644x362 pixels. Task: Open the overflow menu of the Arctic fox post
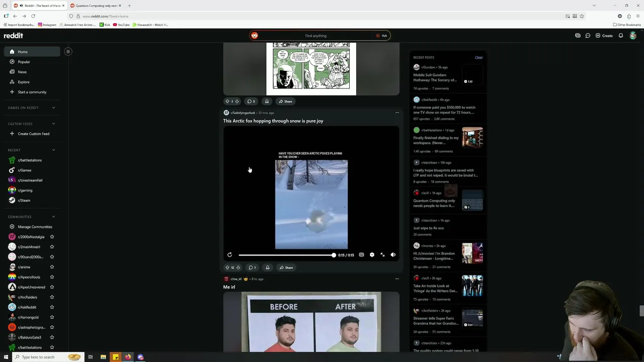click(397, 113)
